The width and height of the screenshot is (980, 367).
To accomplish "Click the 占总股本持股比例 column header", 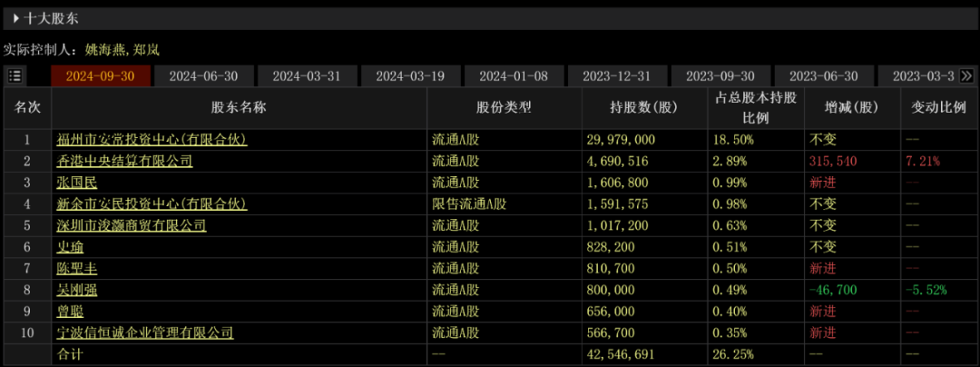I will 756,107.
